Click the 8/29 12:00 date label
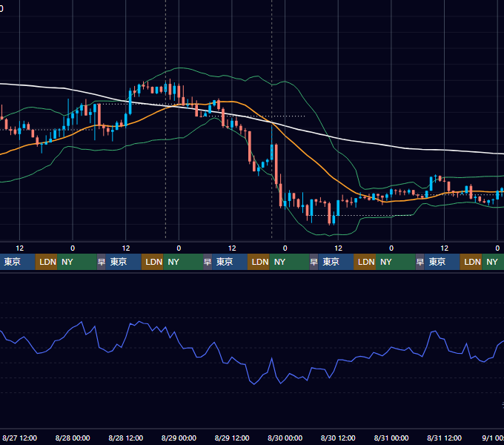This screenshot has width=504, height=445. 232,438
